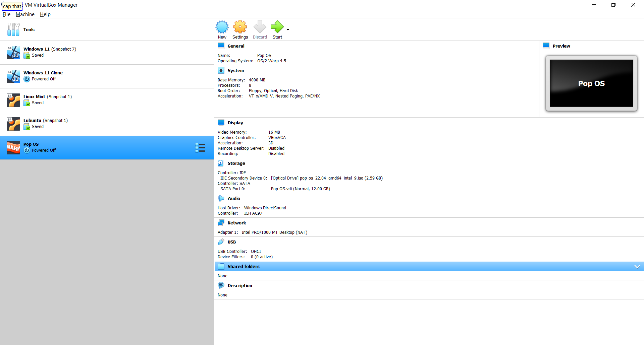Click the Preview section monitor icon
The width and height of the screenshot is (644, 345).
(546, 46)
